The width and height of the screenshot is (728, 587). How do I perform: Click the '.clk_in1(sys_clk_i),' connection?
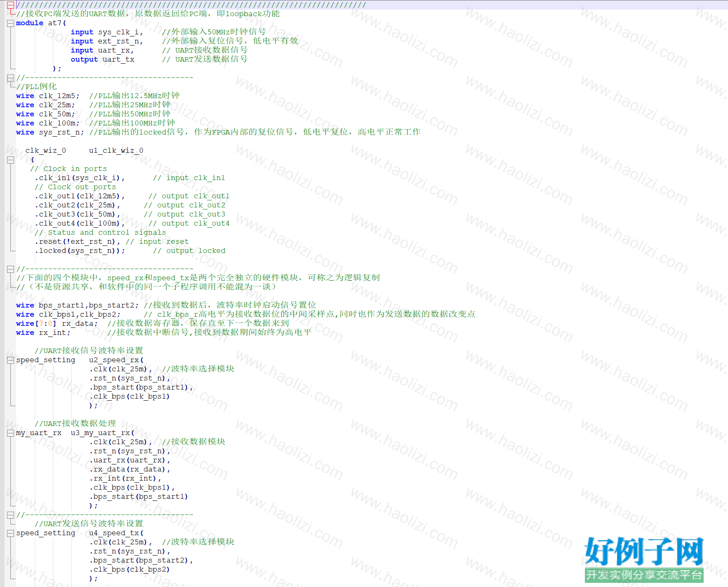click(79, 178)
